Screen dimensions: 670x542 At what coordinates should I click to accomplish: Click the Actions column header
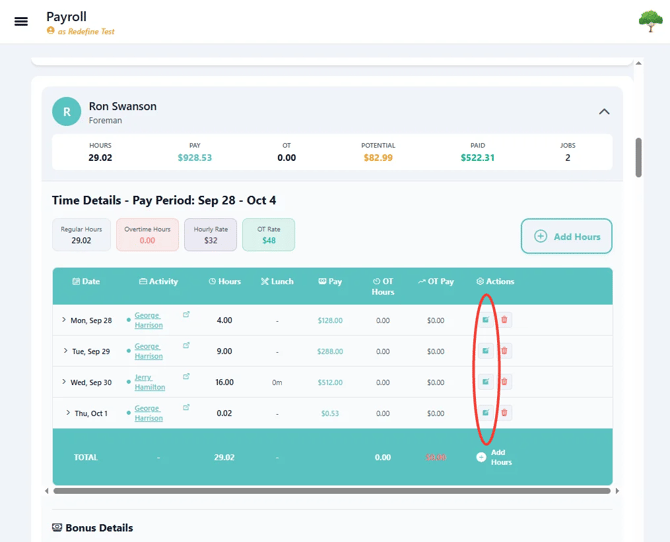(495, 281)
